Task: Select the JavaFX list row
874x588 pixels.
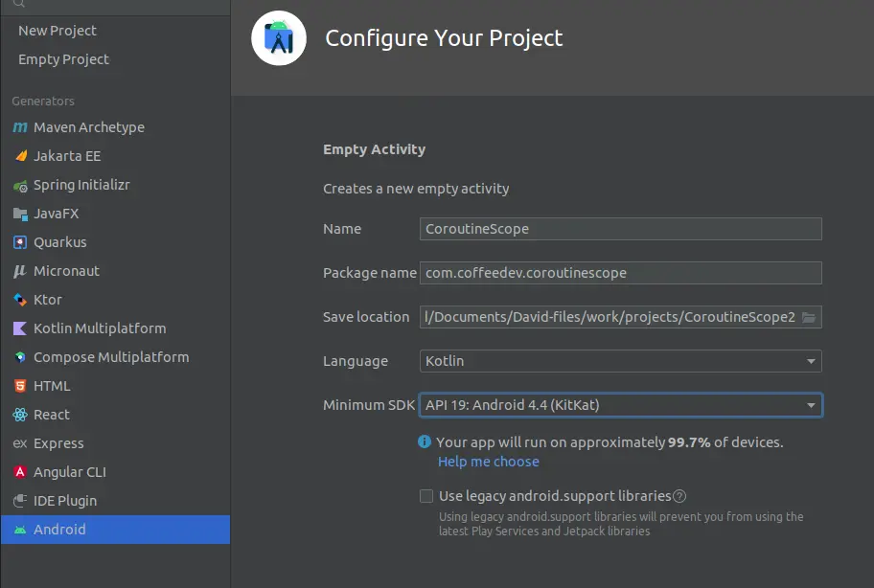Action: [115, 214]
